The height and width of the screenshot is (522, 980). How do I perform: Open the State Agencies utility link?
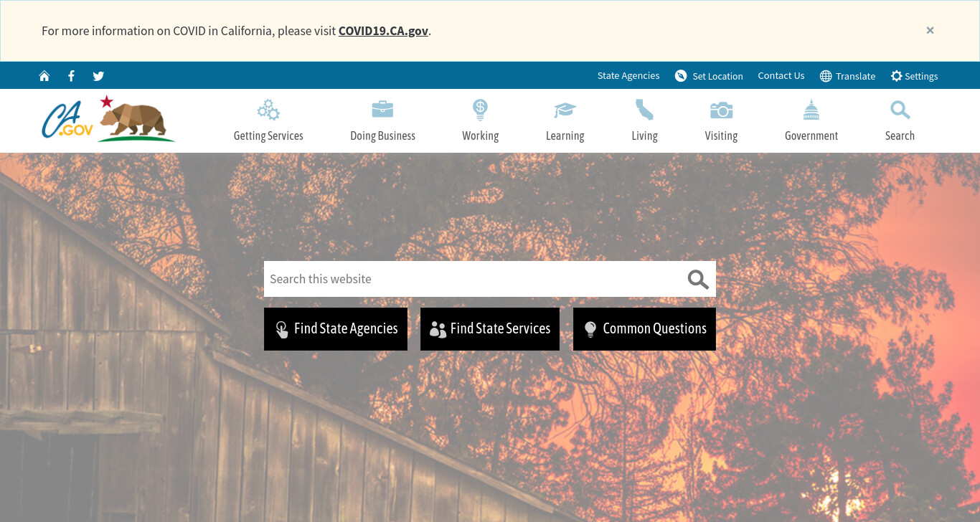click(x=628, y=76)
